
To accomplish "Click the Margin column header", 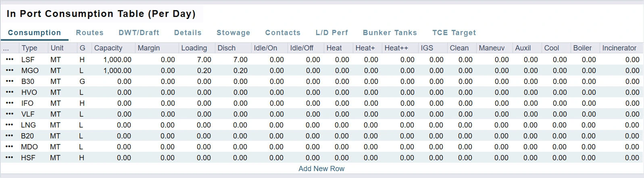I will [157, 48].
